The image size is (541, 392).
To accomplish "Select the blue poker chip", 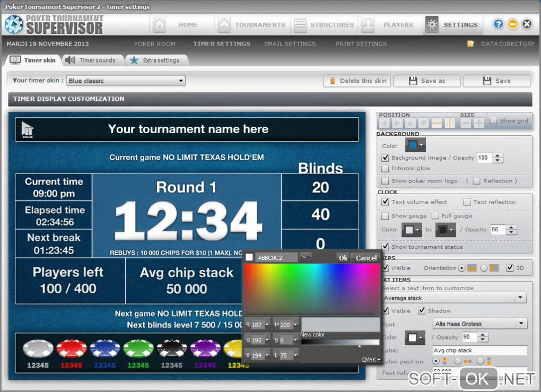I will pyautogui.click(x=105, y=349).
